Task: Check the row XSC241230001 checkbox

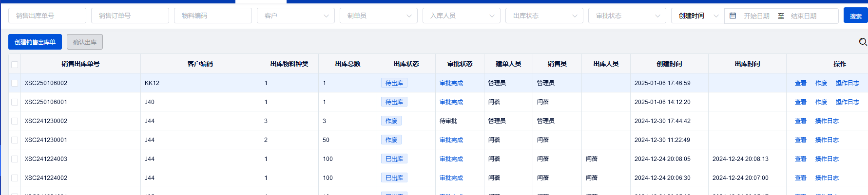Action: click(15, 140)
